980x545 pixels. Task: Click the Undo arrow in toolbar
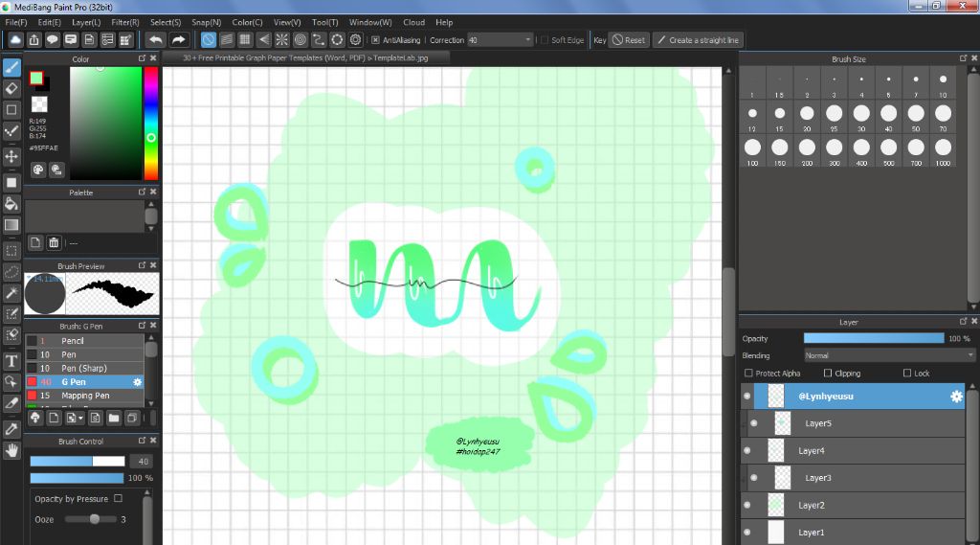click(156, 40)
